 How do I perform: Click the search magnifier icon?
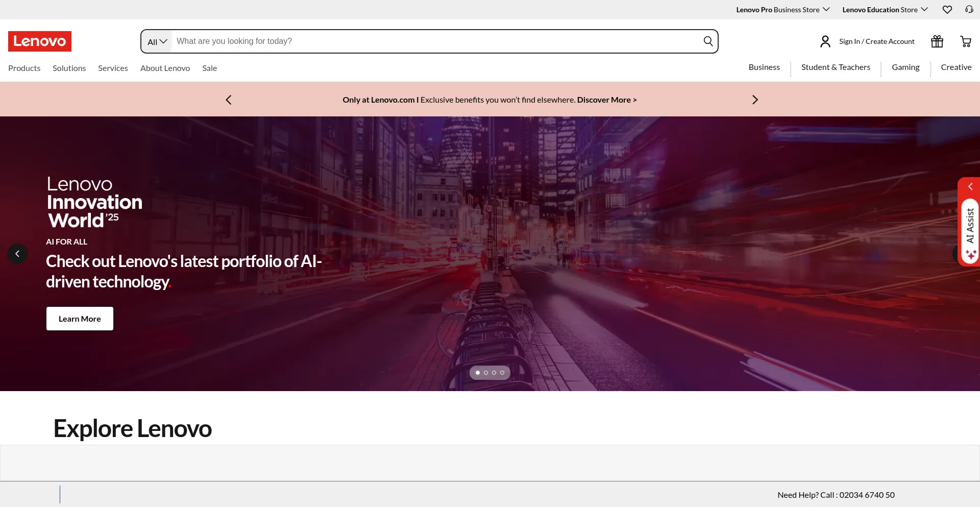point(708,41)
